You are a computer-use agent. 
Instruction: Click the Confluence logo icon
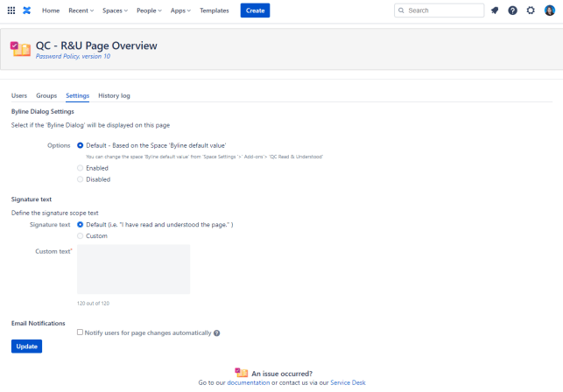26,10
